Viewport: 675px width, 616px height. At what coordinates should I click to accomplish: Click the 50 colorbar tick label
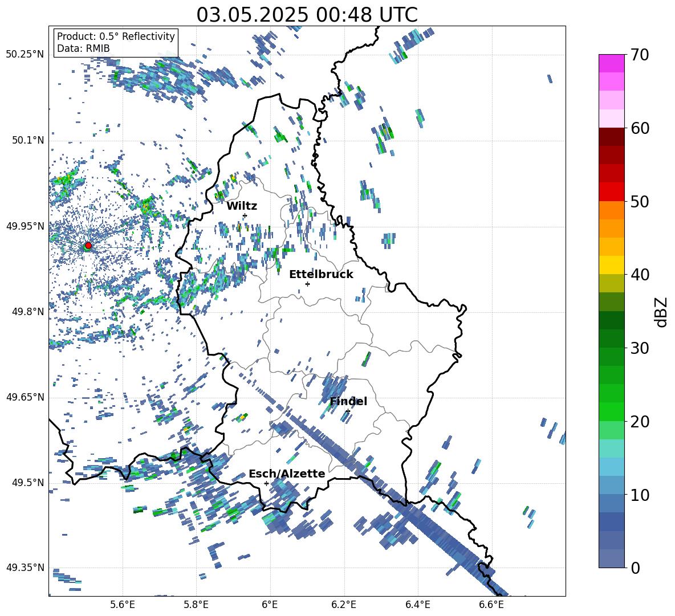(640, 201)
